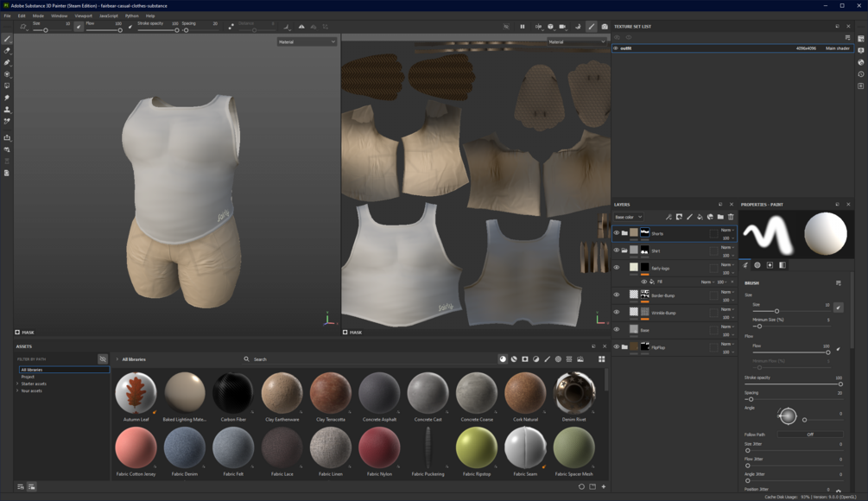Open the Help menu
868x501 pixels.
(x=150, y=16)
